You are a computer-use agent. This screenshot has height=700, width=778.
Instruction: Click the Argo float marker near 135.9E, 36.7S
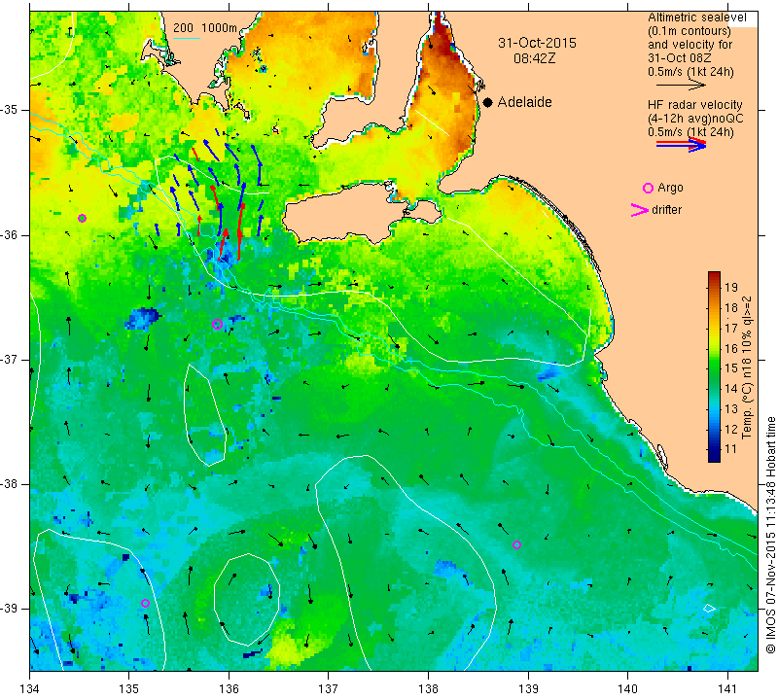[217, 325]
